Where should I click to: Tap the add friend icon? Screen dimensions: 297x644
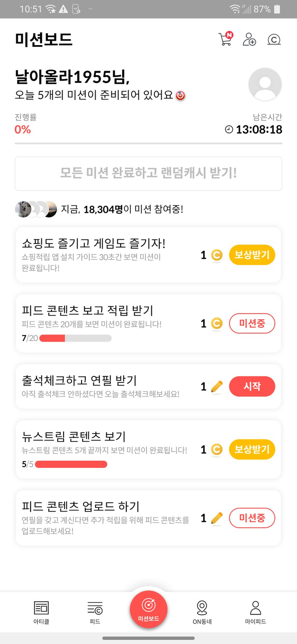pos(249,39)
